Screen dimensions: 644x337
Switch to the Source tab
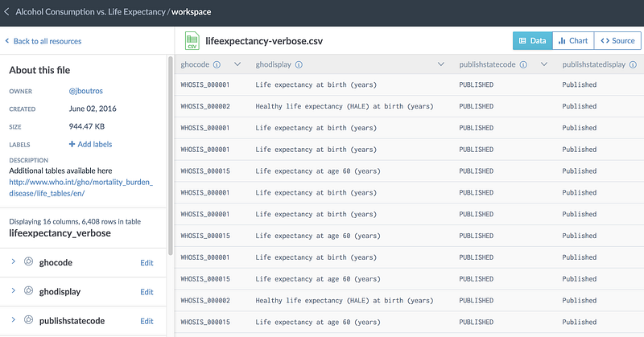pyautogui.click(x=618, y=40)
